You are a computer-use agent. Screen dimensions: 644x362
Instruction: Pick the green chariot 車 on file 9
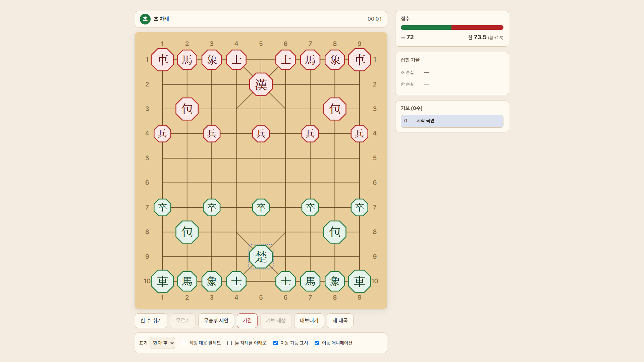(x=360, y=281)
